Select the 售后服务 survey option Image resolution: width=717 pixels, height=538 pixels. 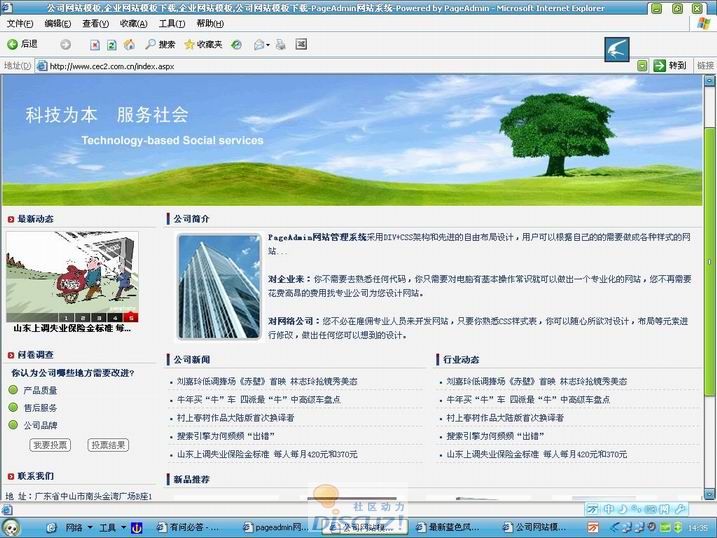pos(14,407)
